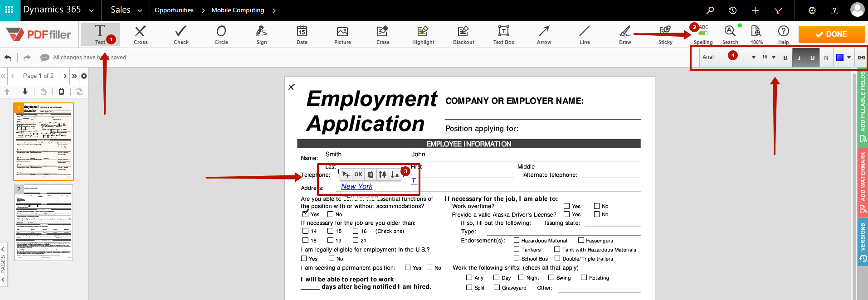The width and height of the screenshot is (868, 300).
Task: Toggle italic formatting
Action: point(799,58)
